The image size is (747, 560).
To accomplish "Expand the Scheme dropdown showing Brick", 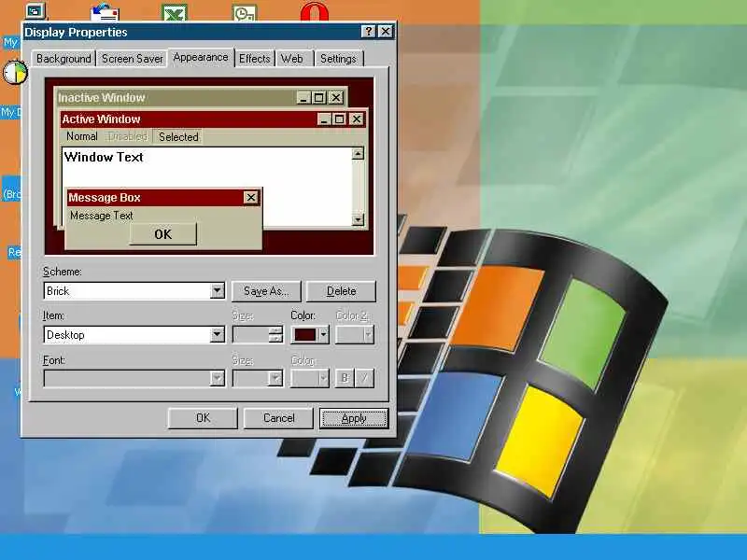I will [218, 290].
